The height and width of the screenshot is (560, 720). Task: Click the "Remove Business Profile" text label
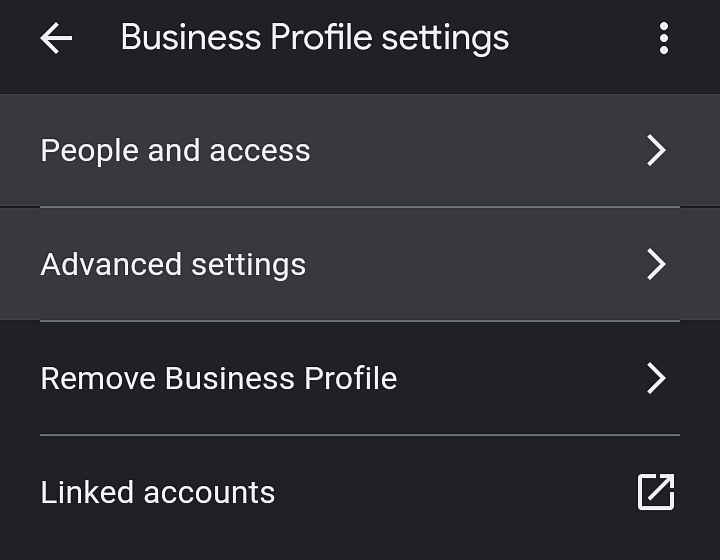tap(219, 378)
